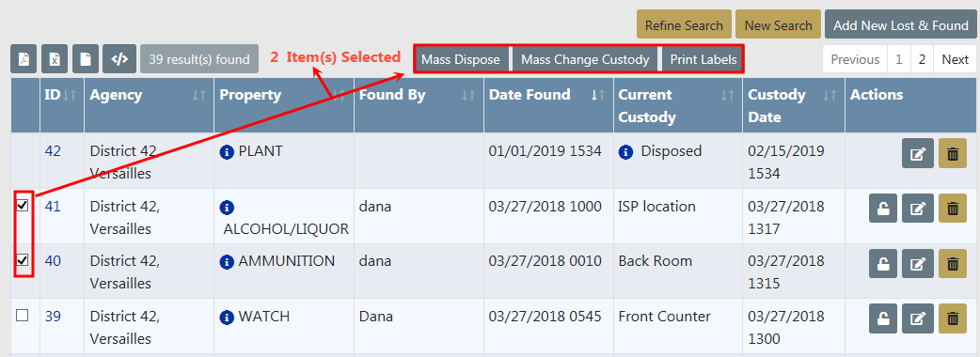The height and width of the screenshot is (357, 980).
Task: Sort by Custody Date column arrows
Action: (830, 96)
